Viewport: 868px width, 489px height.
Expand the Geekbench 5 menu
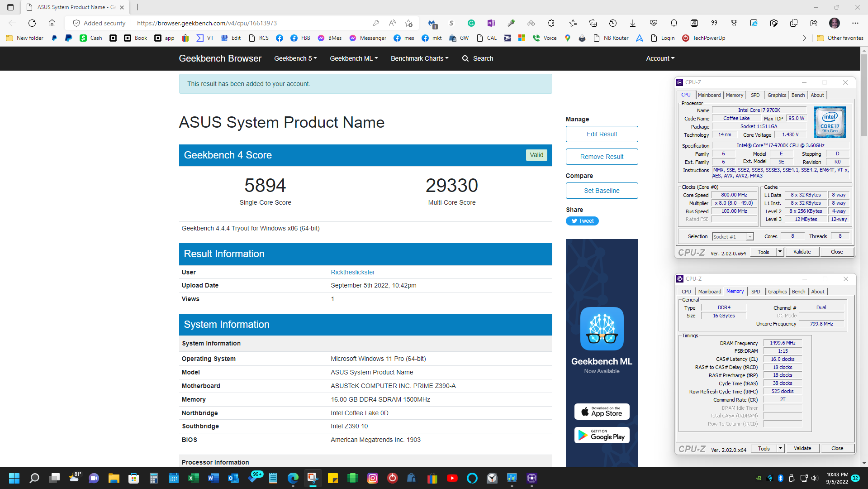295,58
